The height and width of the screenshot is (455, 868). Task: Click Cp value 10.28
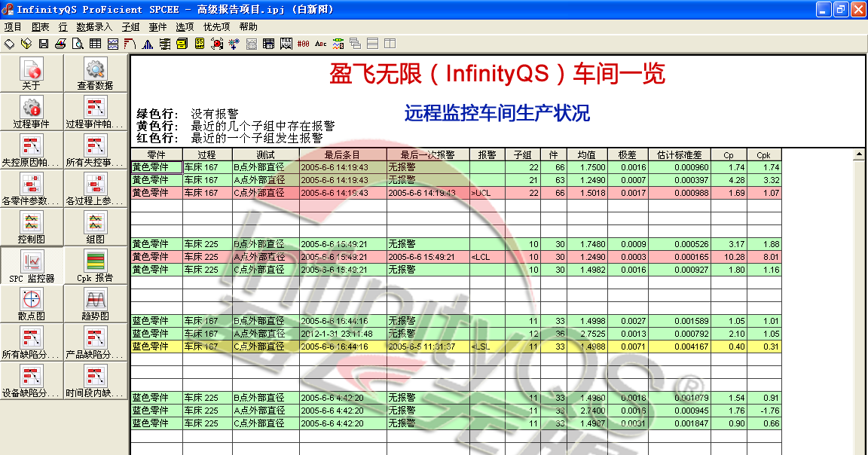[729, 257]
